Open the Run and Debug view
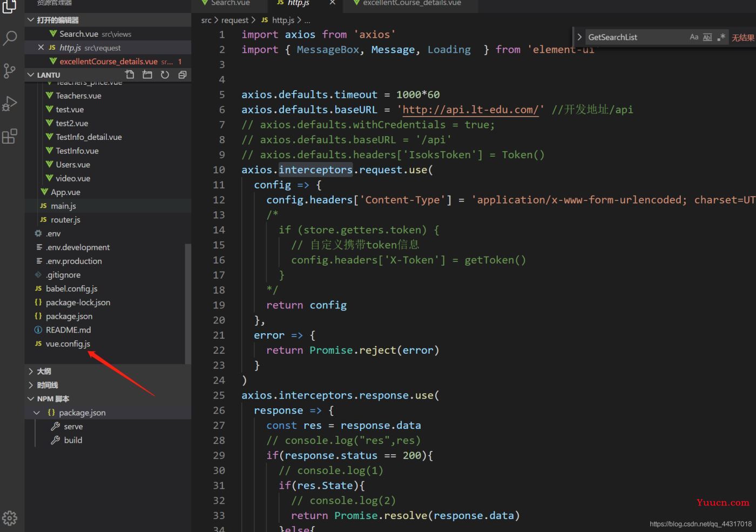Screen dimensions: 756x532 click(x=10, y=103)
